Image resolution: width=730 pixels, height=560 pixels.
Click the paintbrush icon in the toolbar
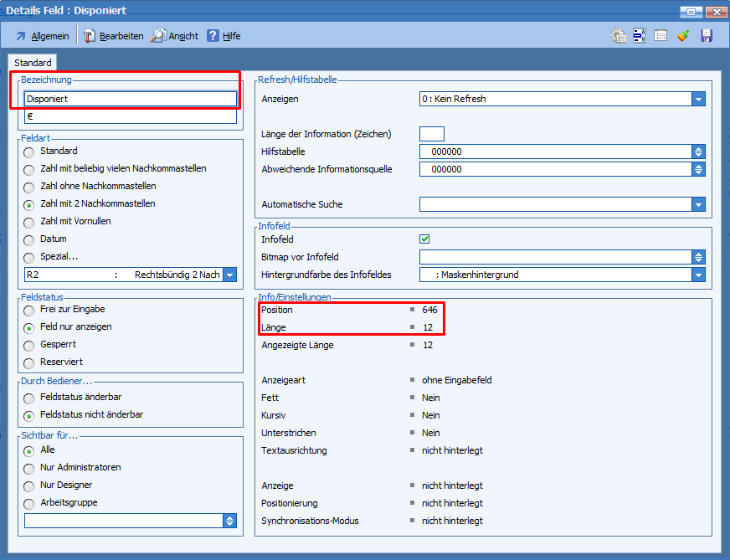coord(683,36)
